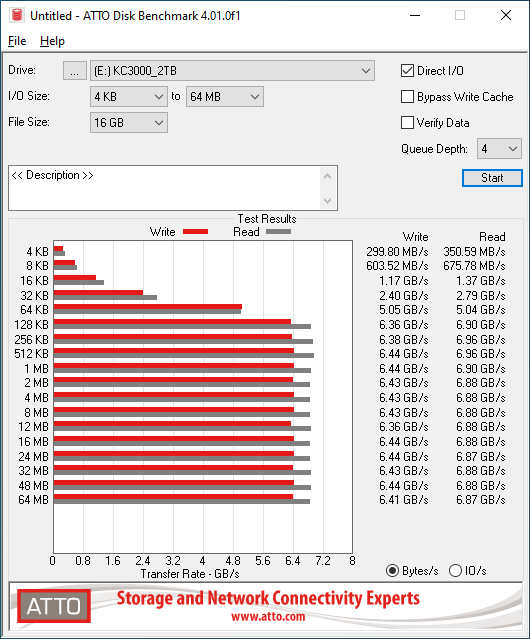Screen dimensions: 530x639
Task: Open the File menu
Action: [17, 41]
